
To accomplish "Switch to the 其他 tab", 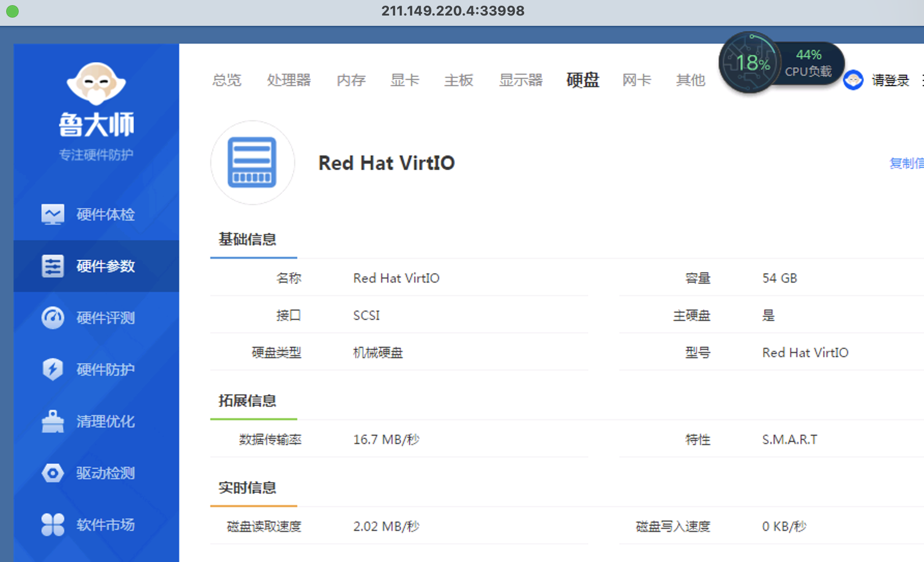I will (x=691, y=80).
